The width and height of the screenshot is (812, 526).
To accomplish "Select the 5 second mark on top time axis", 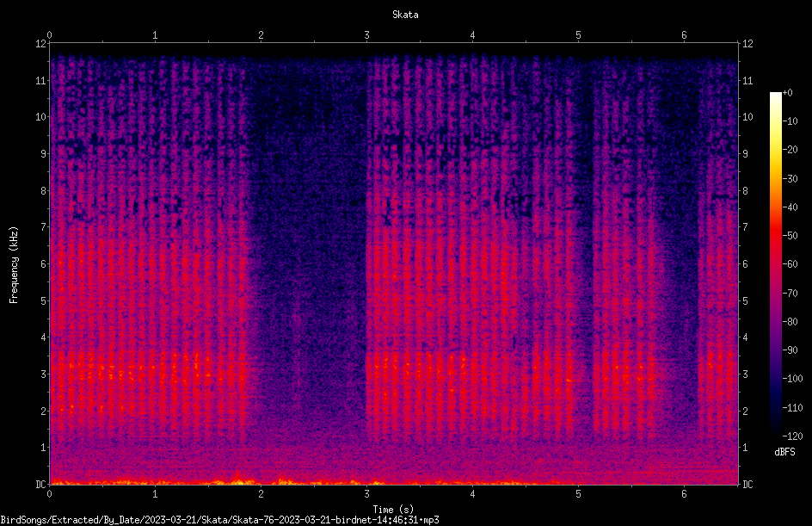I will point(578,35).
